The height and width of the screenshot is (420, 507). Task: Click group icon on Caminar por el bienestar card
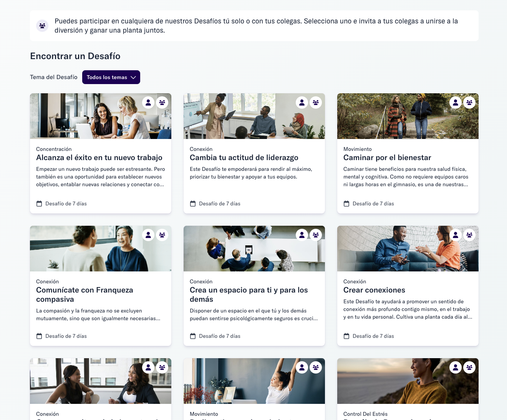[469, 103]
